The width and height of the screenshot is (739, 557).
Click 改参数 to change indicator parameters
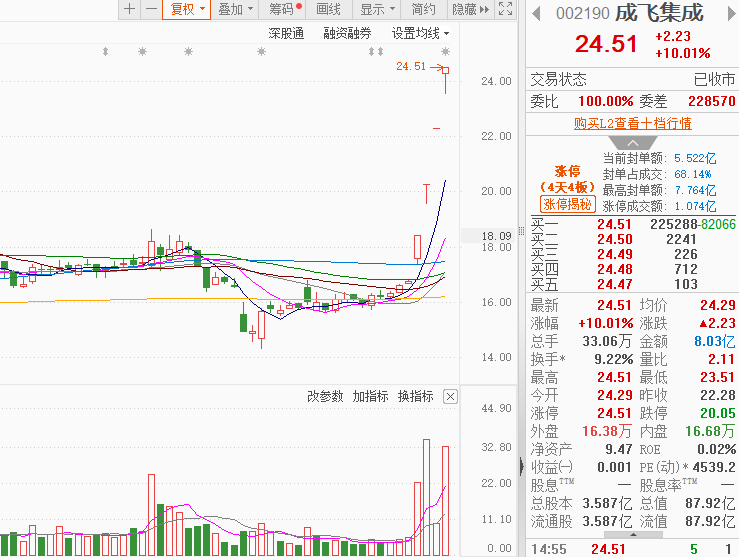point(325,396)
